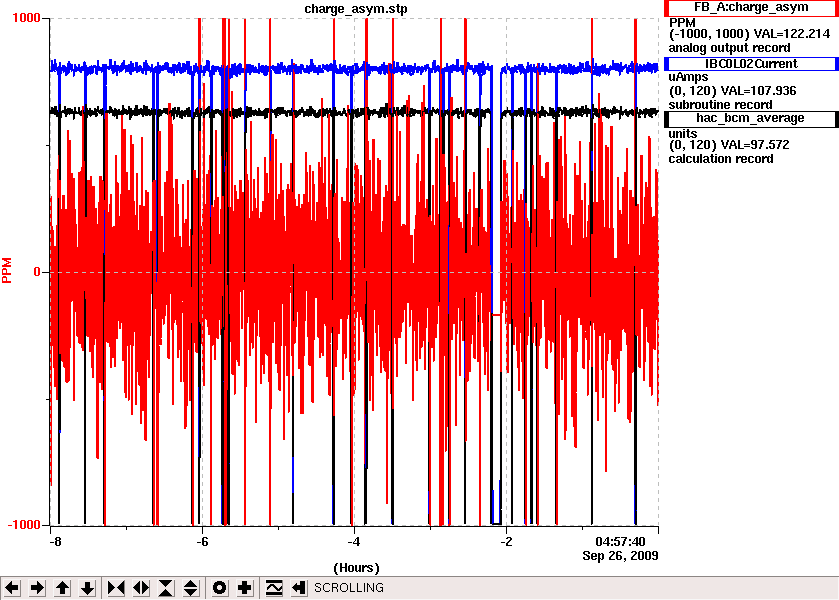Pan the graph down with arrow icon
This screenshot has height=600, width=839.
(88, 588)
